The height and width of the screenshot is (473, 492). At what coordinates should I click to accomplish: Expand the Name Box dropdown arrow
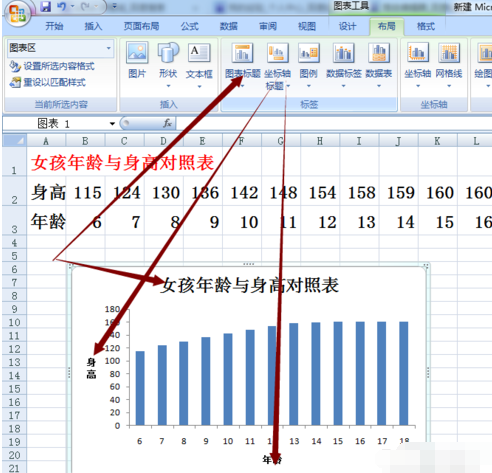click(112, 124)
